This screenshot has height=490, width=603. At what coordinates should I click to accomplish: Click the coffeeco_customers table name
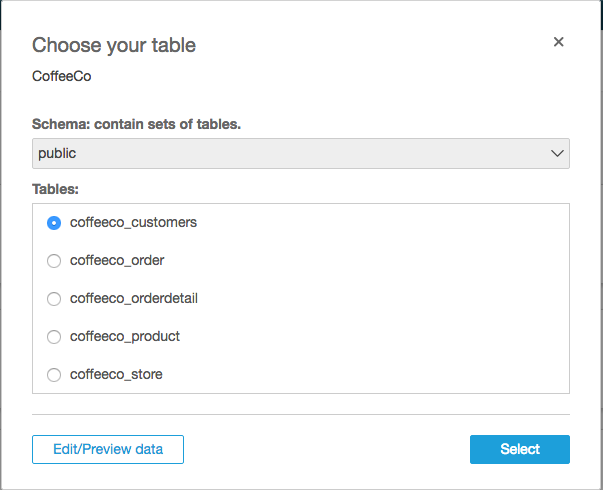133,222
